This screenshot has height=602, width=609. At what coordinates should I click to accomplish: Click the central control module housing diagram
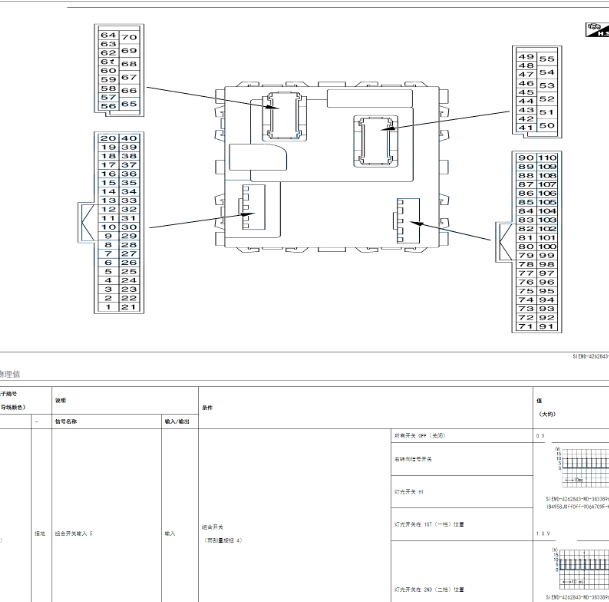(332, 167)
